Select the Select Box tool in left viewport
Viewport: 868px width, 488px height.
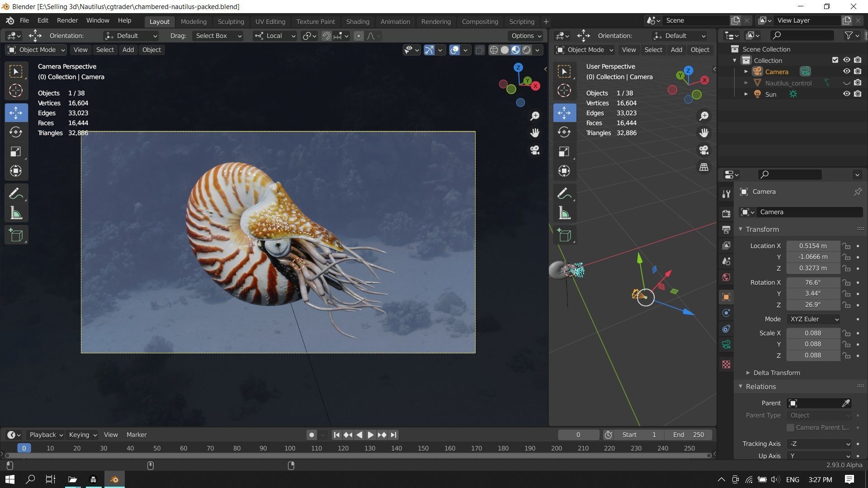tap(16, 71)
